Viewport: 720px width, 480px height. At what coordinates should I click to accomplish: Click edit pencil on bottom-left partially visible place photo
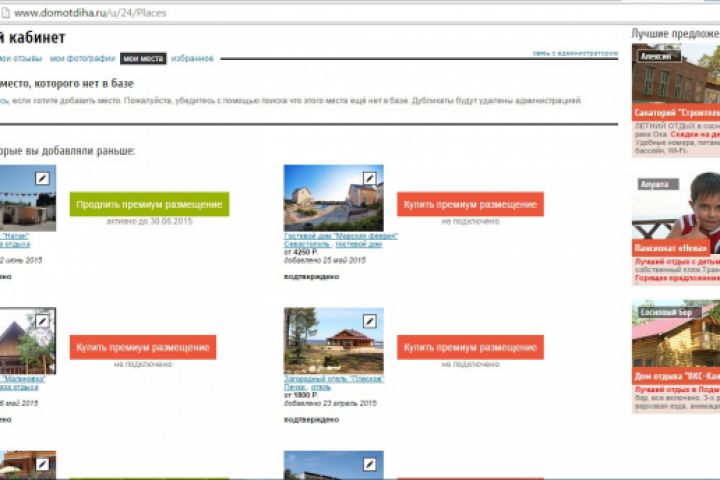[42, 464]
